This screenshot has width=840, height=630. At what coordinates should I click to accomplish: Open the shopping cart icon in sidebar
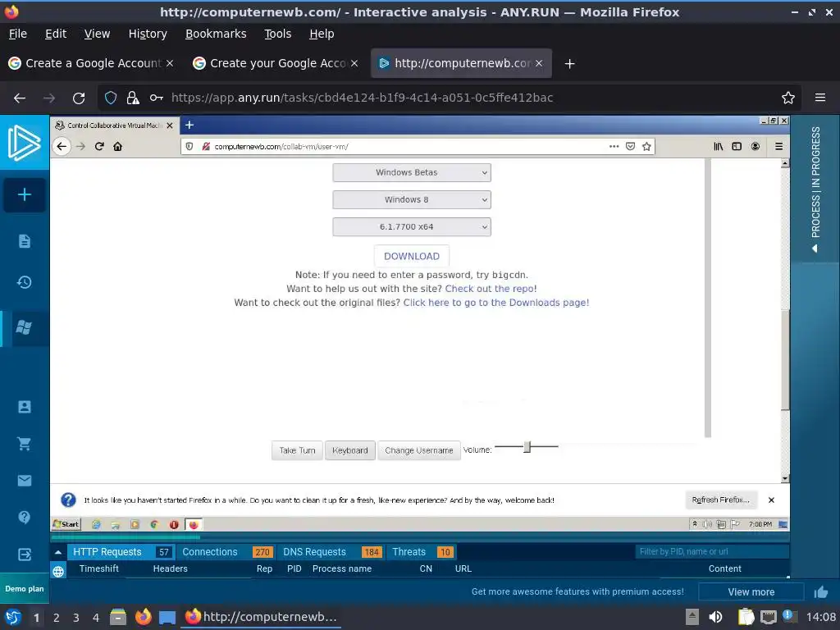point(24,444)
